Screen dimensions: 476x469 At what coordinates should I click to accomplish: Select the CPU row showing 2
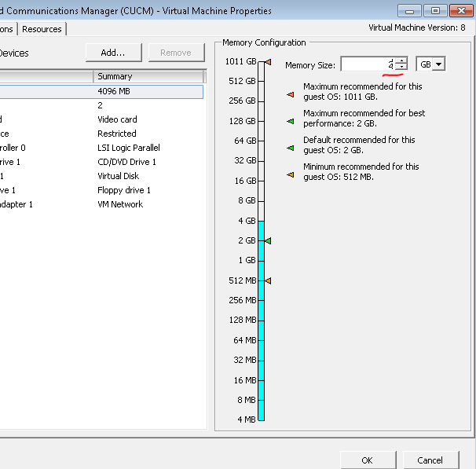coord(101,105)
